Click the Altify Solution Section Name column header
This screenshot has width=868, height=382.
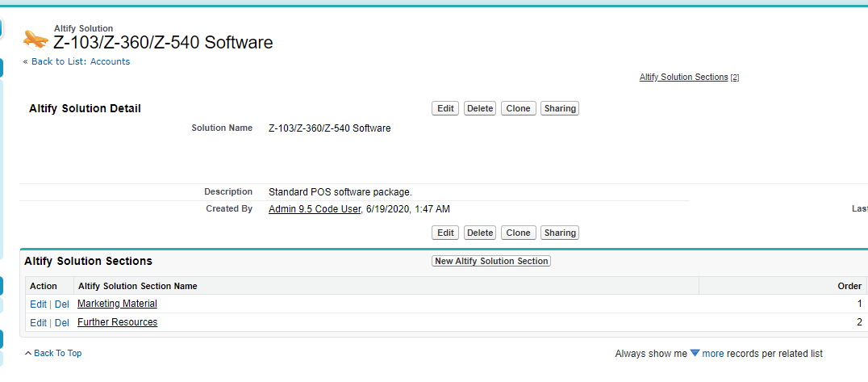(138, 286)
